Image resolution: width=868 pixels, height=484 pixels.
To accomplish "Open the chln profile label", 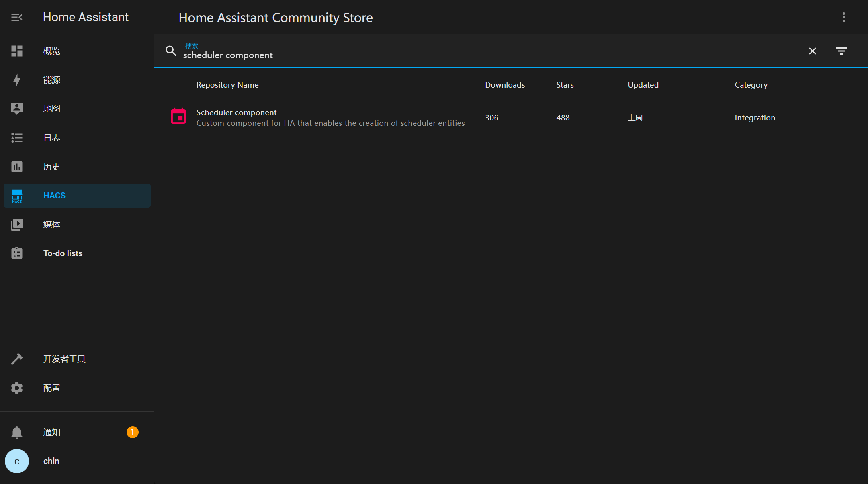I will click(x=51, y=461).
